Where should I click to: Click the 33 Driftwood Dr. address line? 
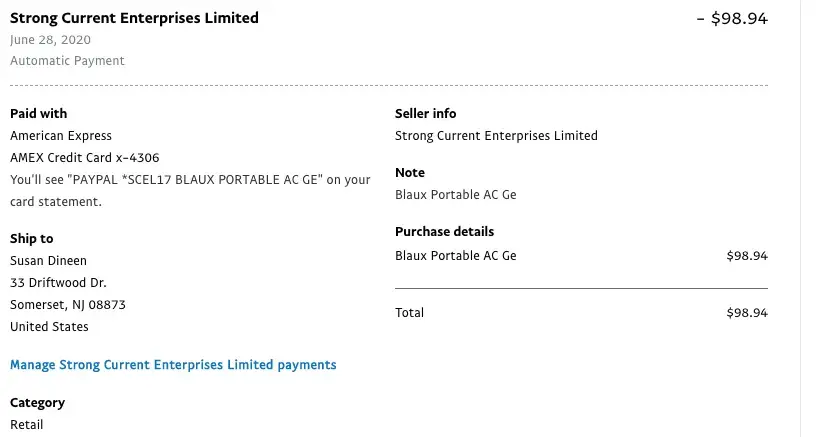pyautogui.click(x=58, y=283)
